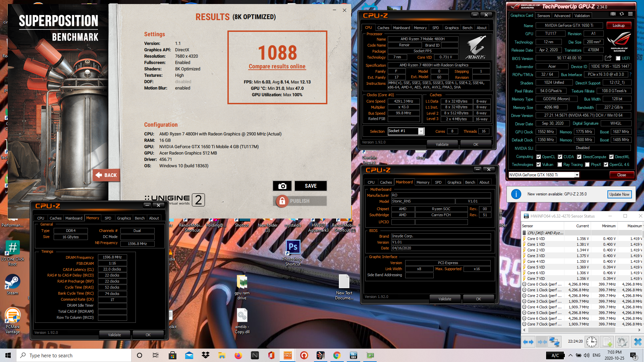Open the LG One Click Root desktop icon
Viewport: 644px width, 362px height.
13,253
